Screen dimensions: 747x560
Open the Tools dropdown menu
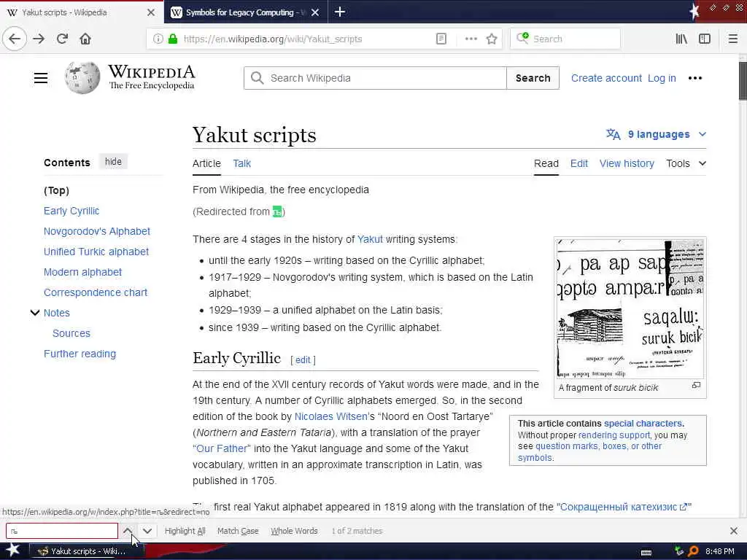(x=686, y=163)
